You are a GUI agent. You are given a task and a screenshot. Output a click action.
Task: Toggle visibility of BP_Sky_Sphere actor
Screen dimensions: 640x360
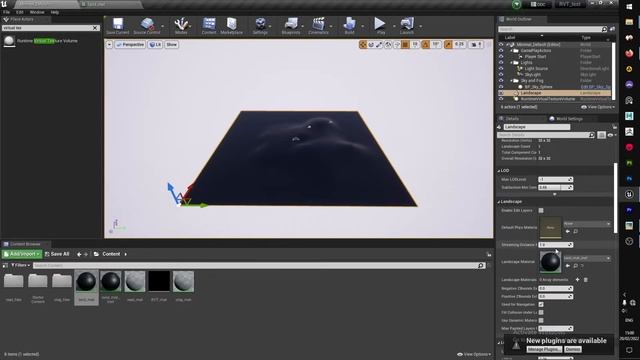(501, 87)
